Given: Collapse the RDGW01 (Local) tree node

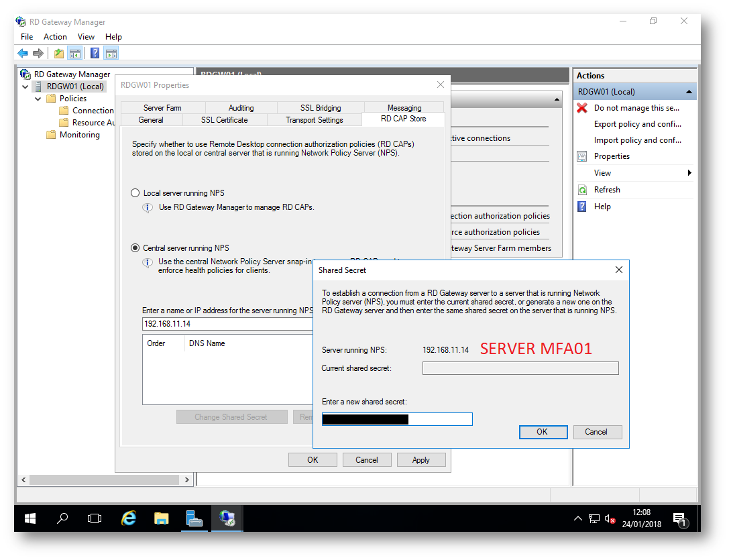Looking at the screenshot, I should pyautogui.click(x=25, y=87).
